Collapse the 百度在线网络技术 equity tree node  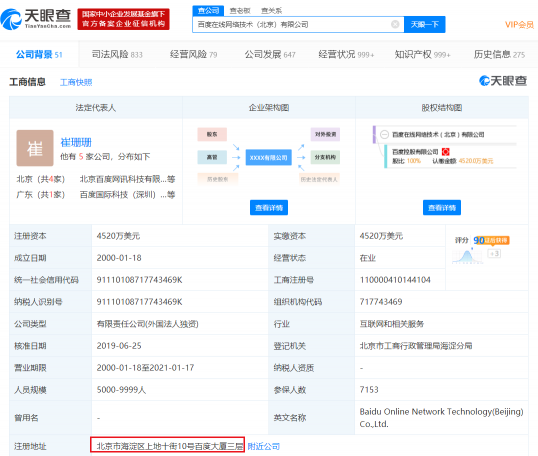tap(384, 135)
